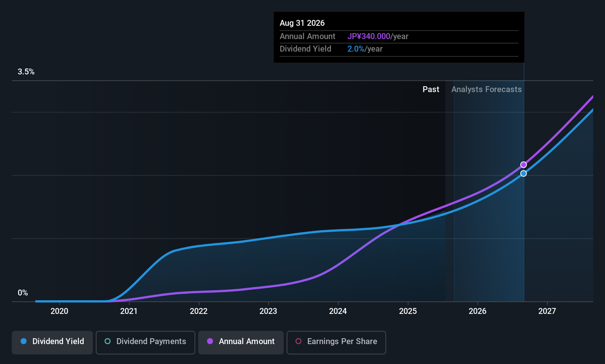Click the 2.0% dividend yield value in tooltip
Screen dimensions: 605x364
pyautogui.click(x=356, y=49)
